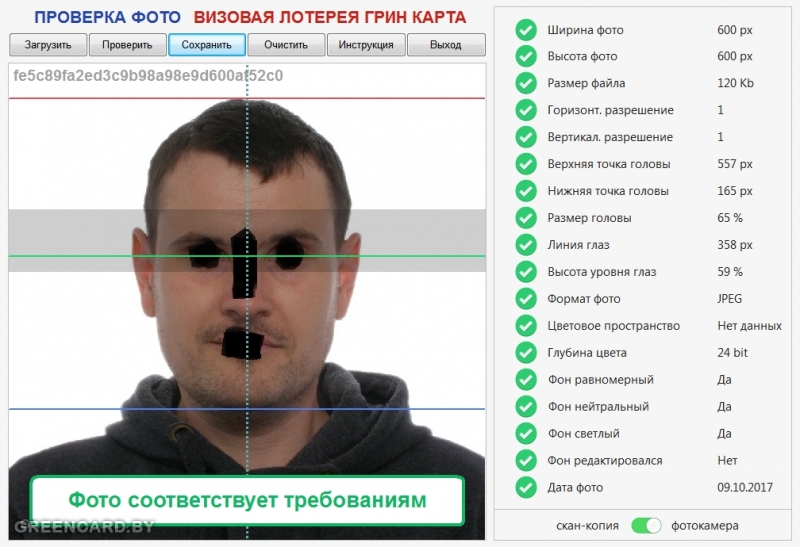
Task: Click the checkmark next to Формат фото
Action: (526, 299)
